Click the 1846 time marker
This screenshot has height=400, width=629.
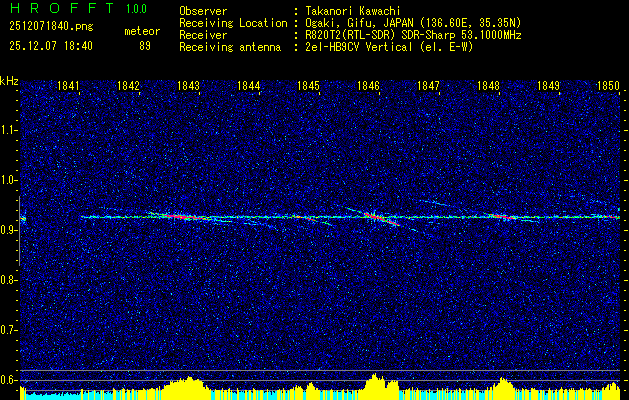pos(368,86)
